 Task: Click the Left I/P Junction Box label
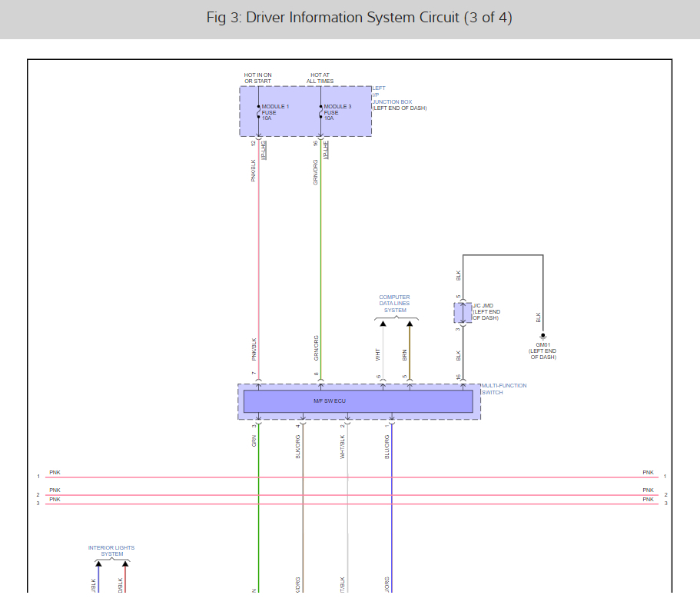pyautogui.click(x=400, y=98)
